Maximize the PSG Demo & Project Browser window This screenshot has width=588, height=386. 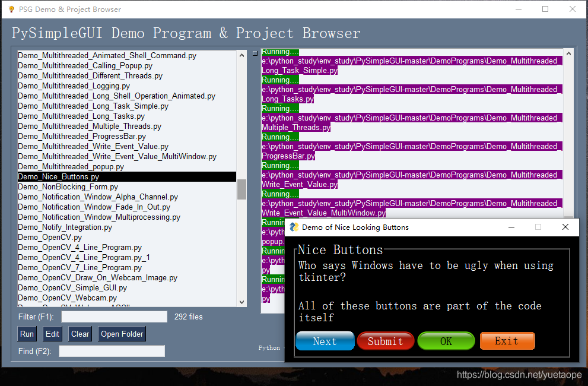tap(545, 9)
